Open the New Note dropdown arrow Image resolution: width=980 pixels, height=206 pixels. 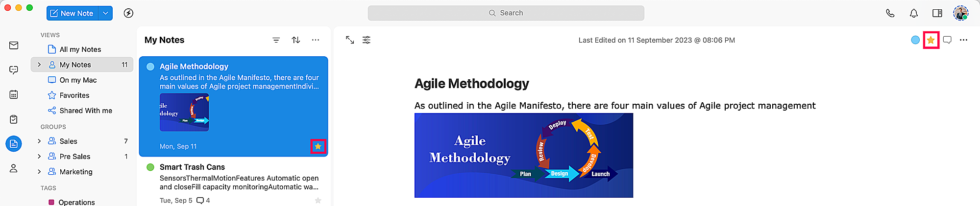pyautogui.click(x=105, y=13)
